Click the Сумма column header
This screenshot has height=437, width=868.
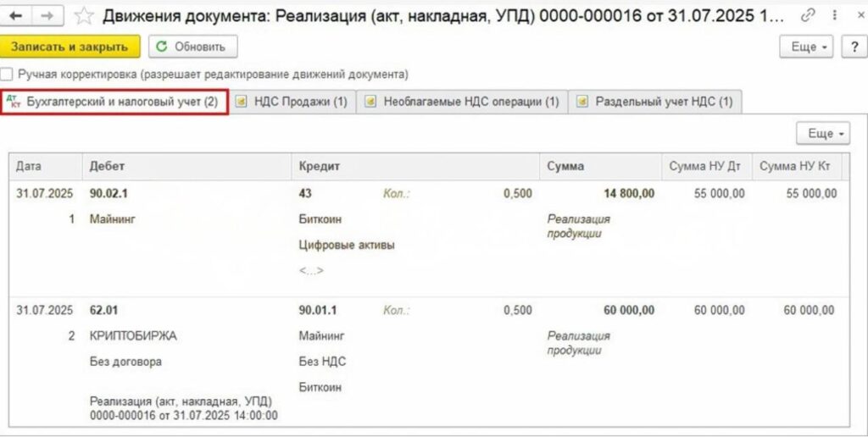pyautogui.click(x=565, y=166)
